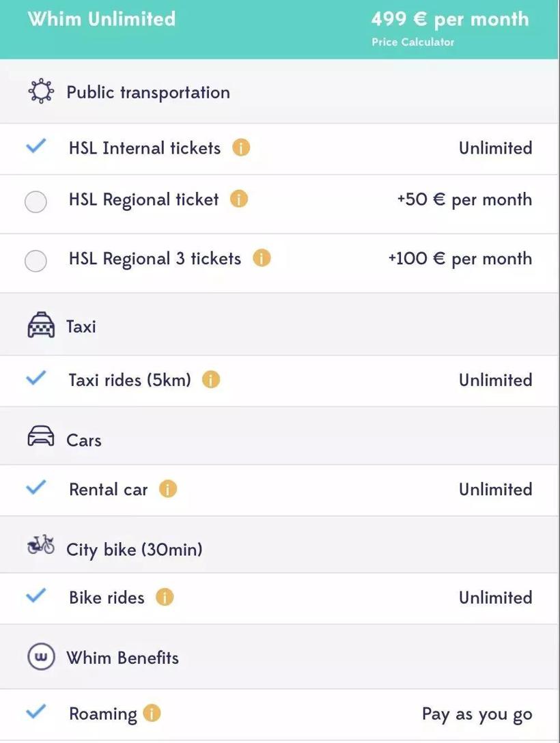
Task: Click the 499 € per month price
Action: (x=449, y=19)
